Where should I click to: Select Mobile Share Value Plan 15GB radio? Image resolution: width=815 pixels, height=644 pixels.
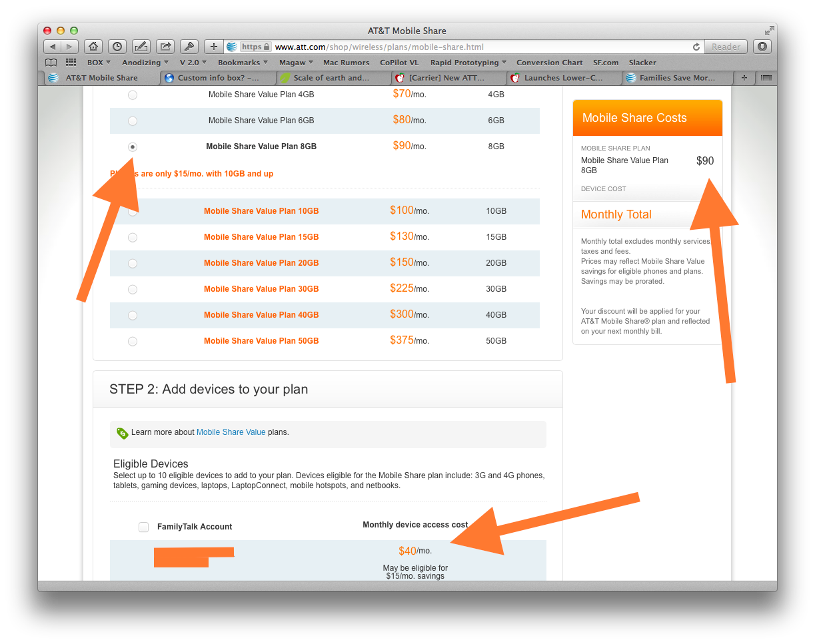point(133,238)
